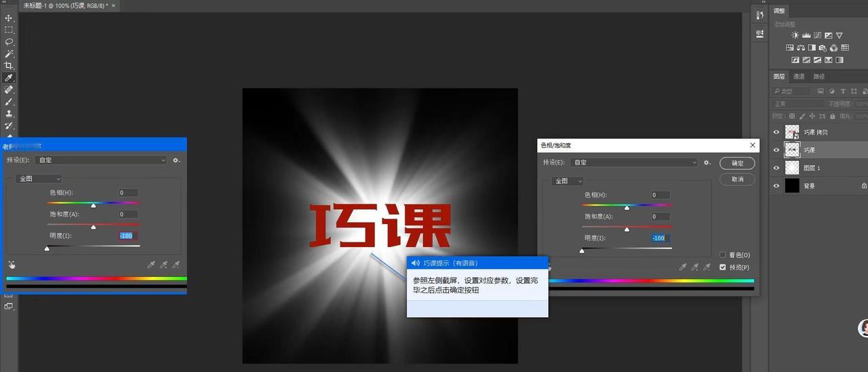Select the Healing Brush tool
This screenshot has width=868, height=372.
pos(9,90)
